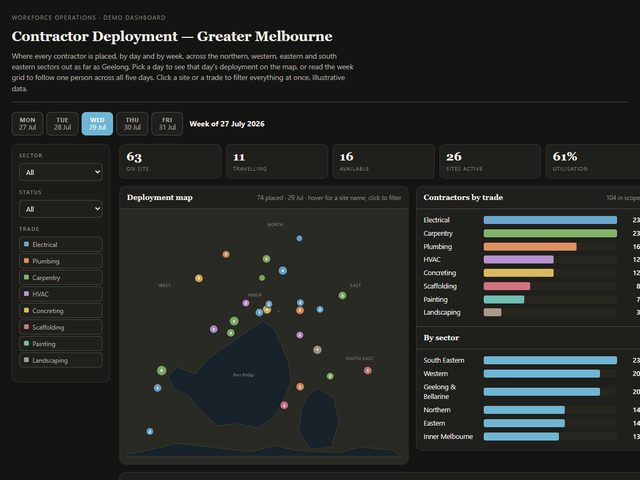
Task: Click the Port Phillip label on the map
Action: (x=243, y=375)
